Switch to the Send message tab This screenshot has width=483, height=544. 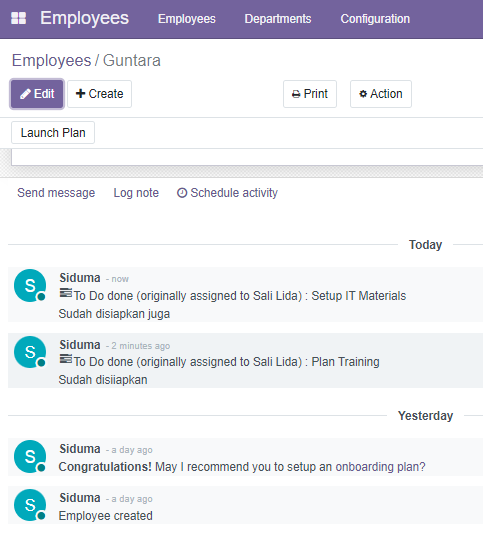(x=56, y=193)
